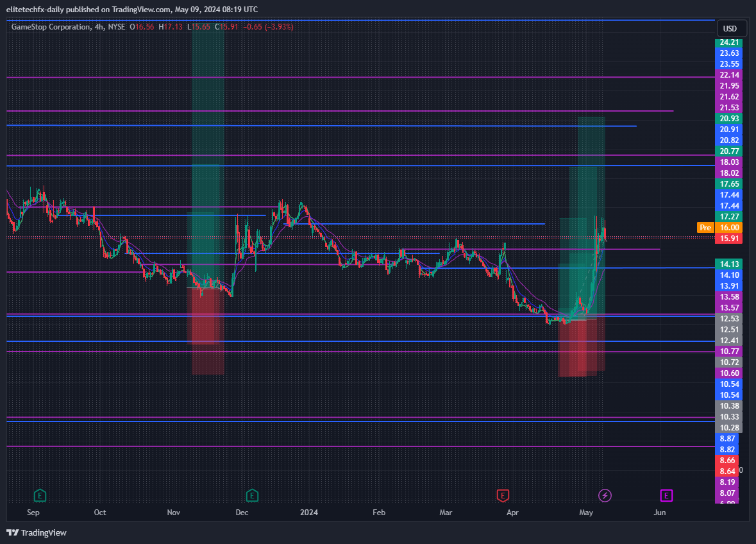
Task: Click the gray 10.28 price label
Action: 729,427
